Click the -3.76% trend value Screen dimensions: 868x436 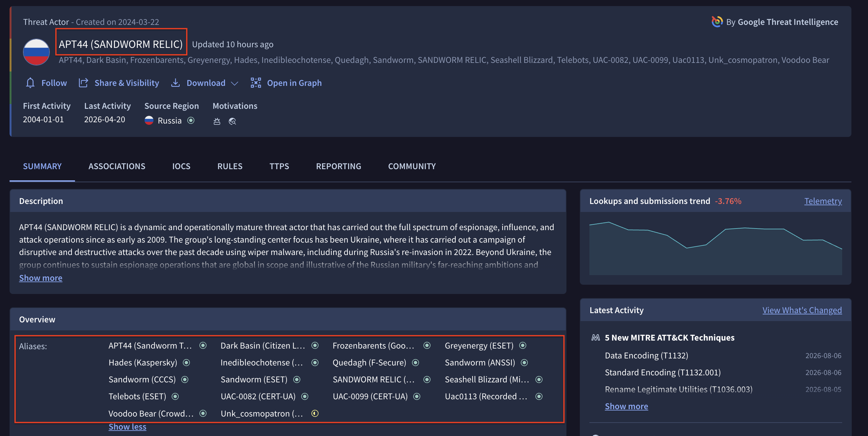tap(728, 201)
